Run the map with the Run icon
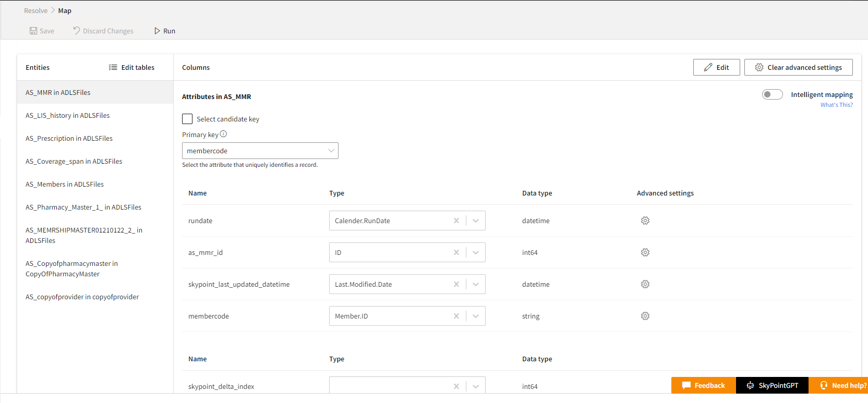868x403 pixels. click(157, 31)
